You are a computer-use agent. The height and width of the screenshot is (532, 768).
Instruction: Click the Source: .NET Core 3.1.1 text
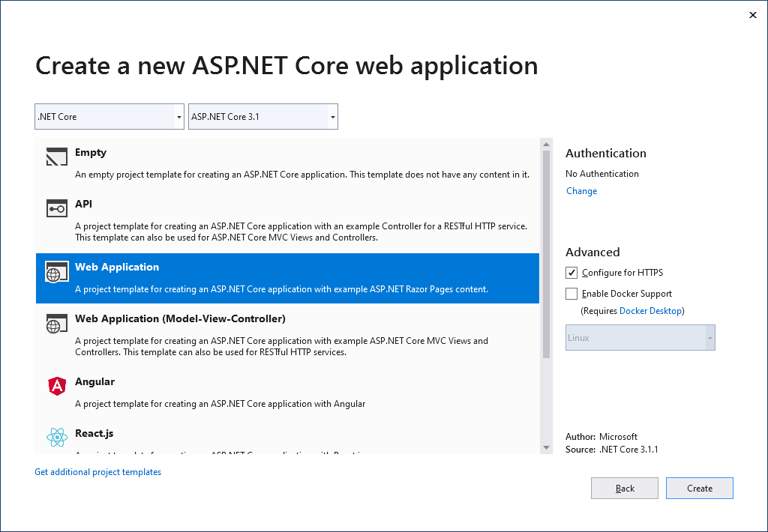click(612, 450)
